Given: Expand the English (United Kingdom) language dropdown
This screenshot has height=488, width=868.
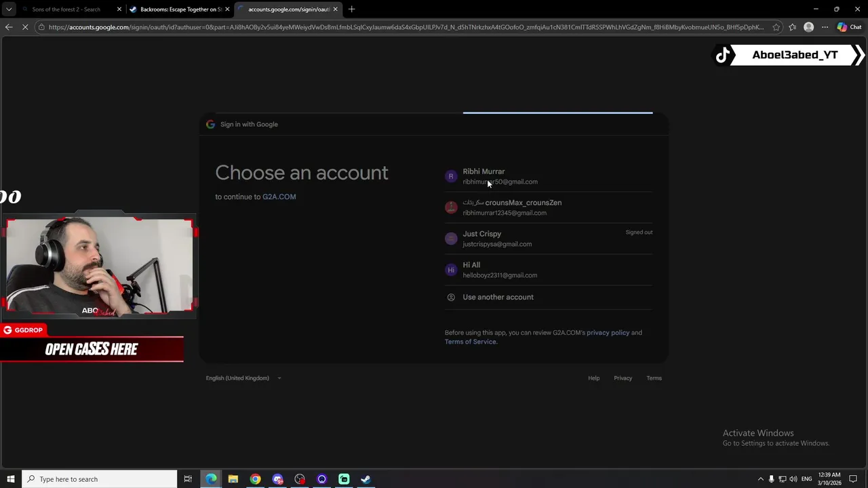Looking at the screenshot, I should pos(243,378).
